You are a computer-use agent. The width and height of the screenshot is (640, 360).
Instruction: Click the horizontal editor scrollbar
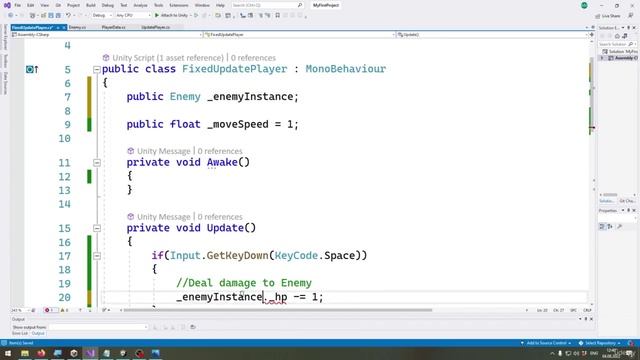click(278, 310)
